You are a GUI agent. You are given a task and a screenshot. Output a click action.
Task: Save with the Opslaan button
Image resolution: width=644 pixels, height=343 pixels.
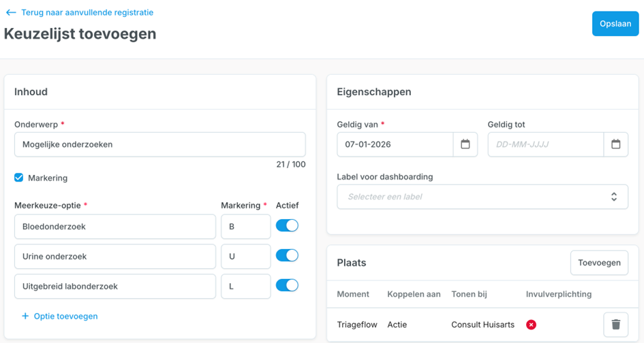point(615,24)
